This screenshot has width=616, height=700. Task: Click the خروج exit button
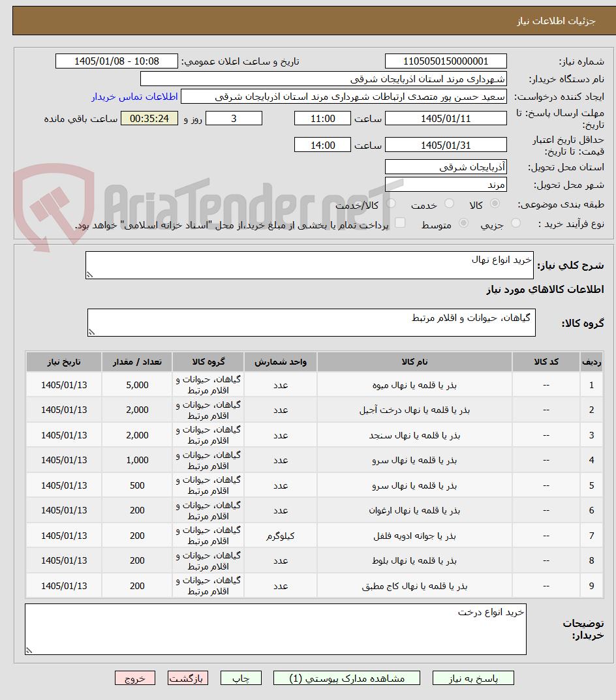[x=135, y=678]
